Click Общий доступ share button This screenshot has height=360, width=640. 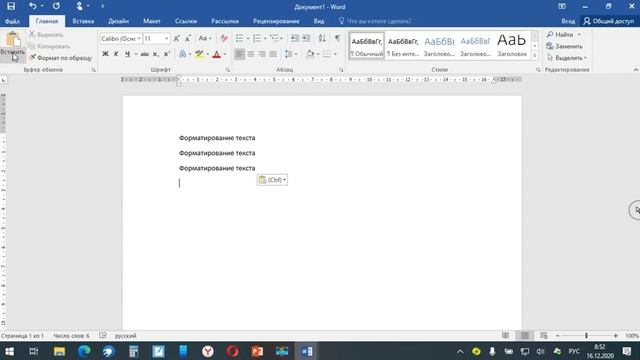pos(609,21)
